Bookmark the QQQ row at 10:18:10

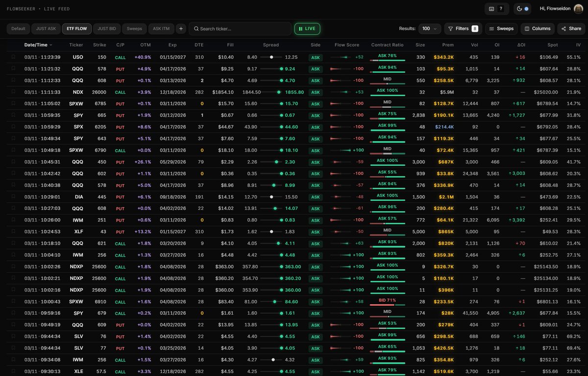(14, 243)
